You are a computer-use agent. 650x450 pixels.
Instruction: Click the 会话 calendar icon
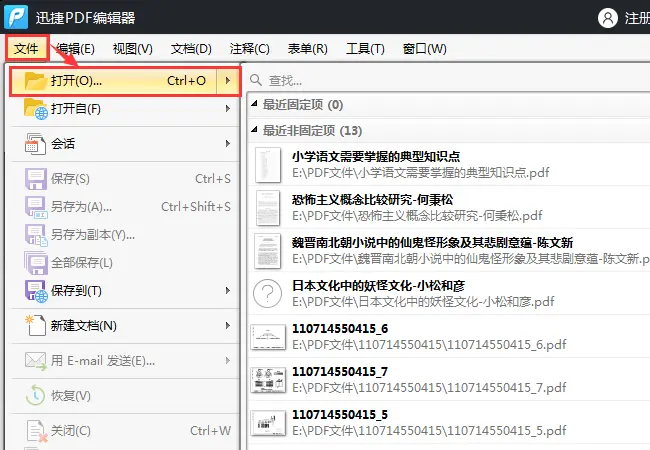click(x=35, y=144)
